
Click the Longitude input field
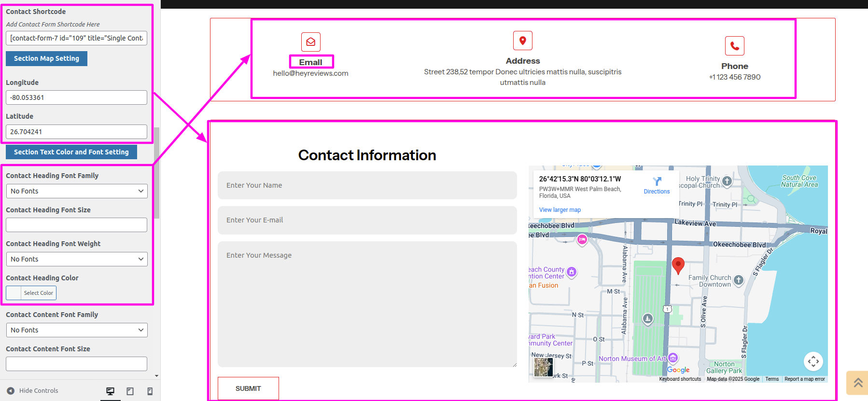tap(76, 97)
